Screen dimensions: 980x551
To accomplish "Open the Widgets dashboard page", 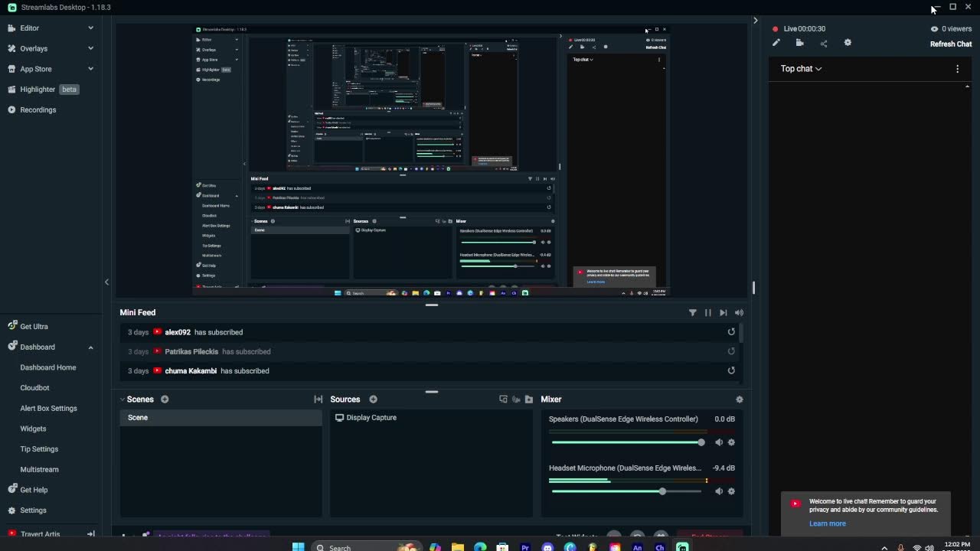I will pos(33,429).
